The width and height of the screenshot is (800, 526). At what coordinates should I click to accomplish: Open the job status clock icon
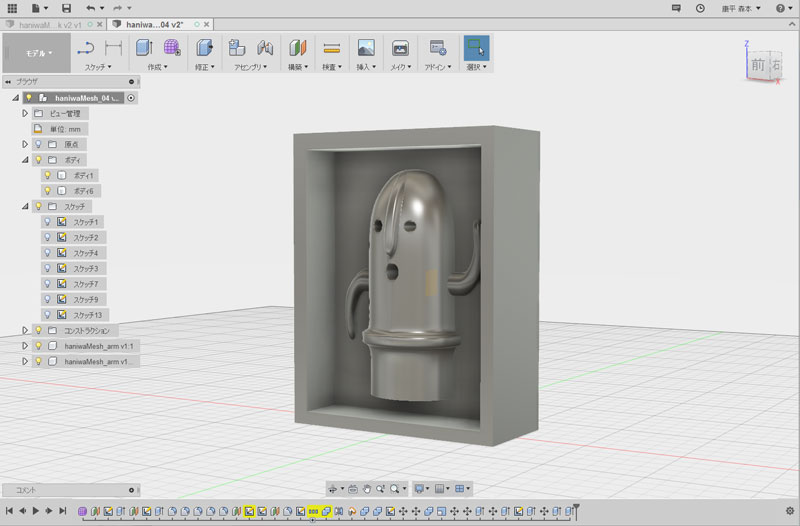pos(701,8)
